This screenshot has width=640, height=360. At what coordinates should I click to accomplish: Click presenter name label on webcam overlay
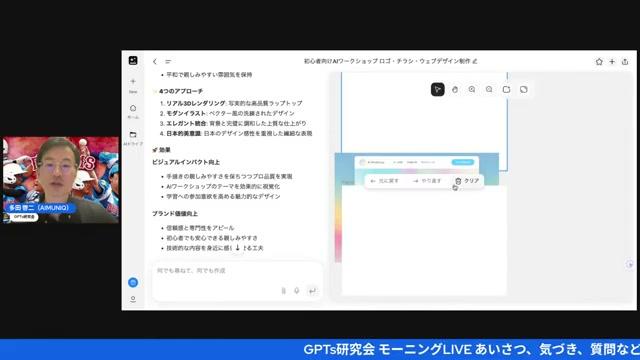[39, 208]
